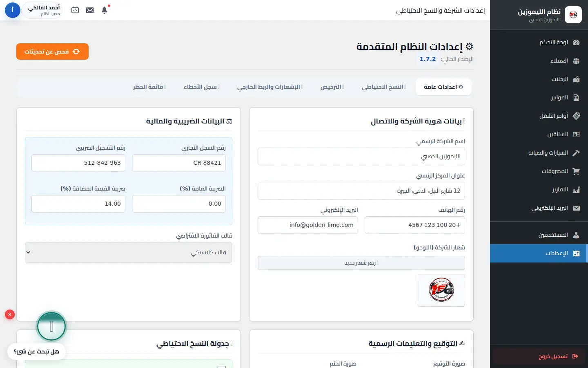This screenshot has height=368, width=588.
Task: Open the mail envelope icon in header
Action: 90,10
